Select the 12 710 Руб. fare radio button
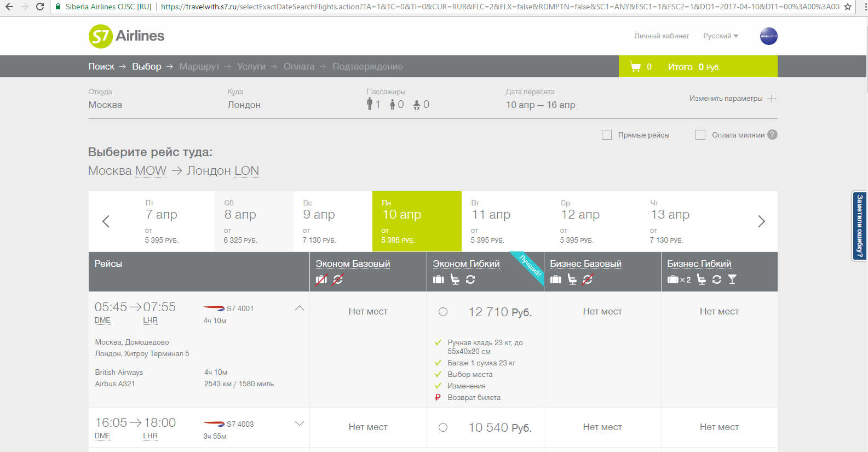Viewport: 868px width, 452px height. coord(443,312)
